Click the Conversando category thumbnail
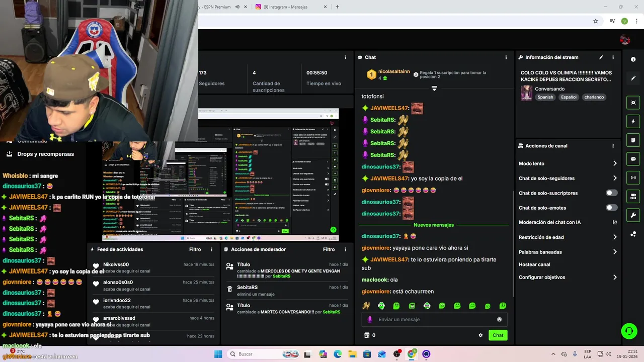 click(x=526, y=93)
